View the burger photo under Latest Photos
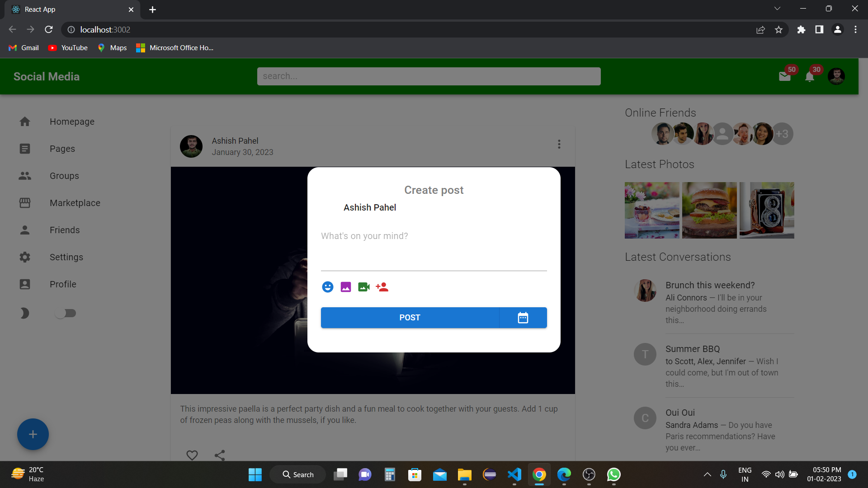Image resolution: width=868 pixels, height=488 pixels. [x=709, y=210]
